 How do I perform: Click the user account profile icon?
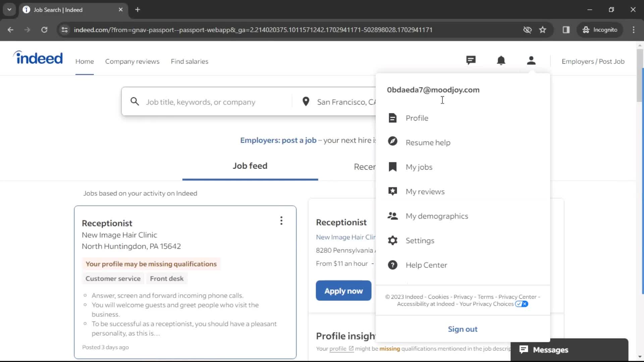(x=531, y=61)
